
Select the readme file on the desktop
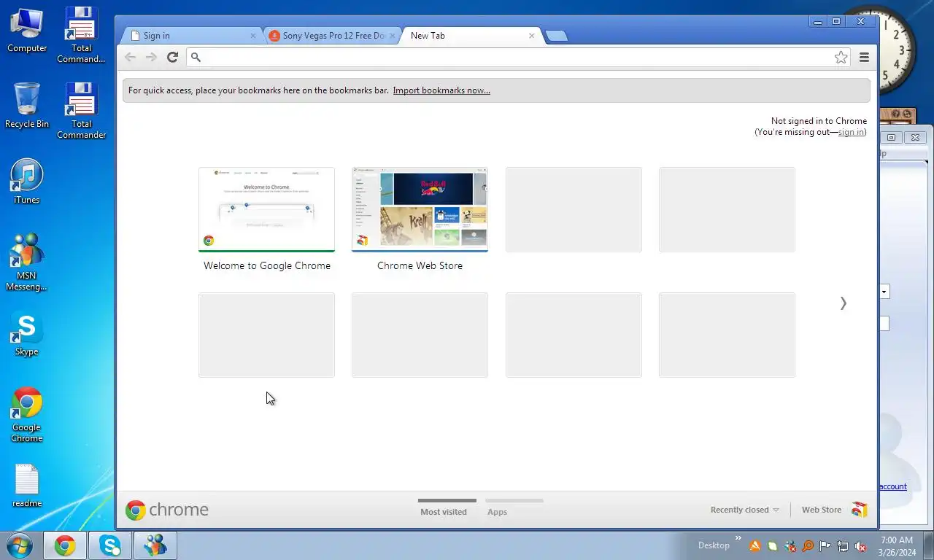[27, 486]
